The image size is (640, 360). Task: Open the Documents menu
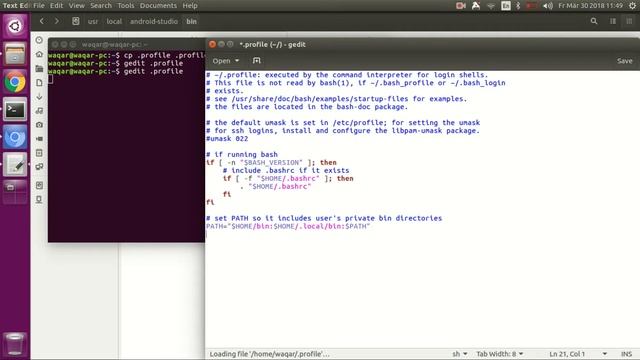coord(158,6)
